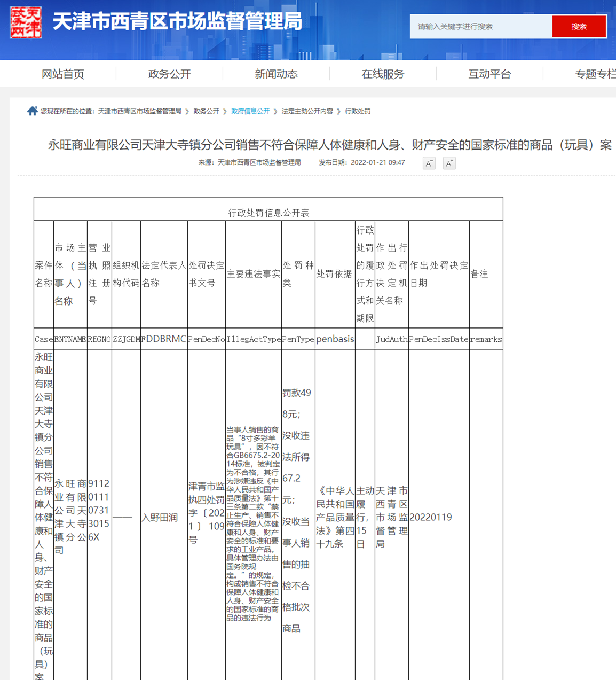
Task: Click the party name cell 永旺商业有限公司天津大寺镇分公司
Action: click(70, 517)
